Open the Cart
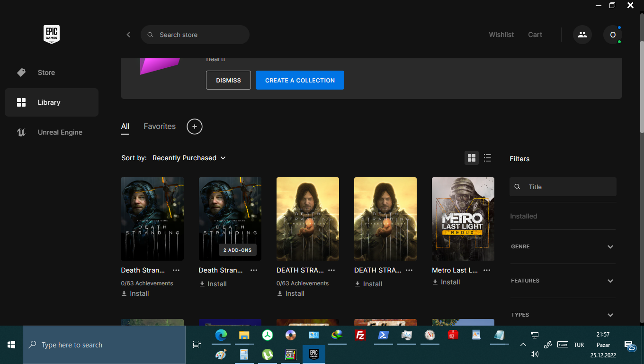The image size is (644, 364). [x=535, y=35]
